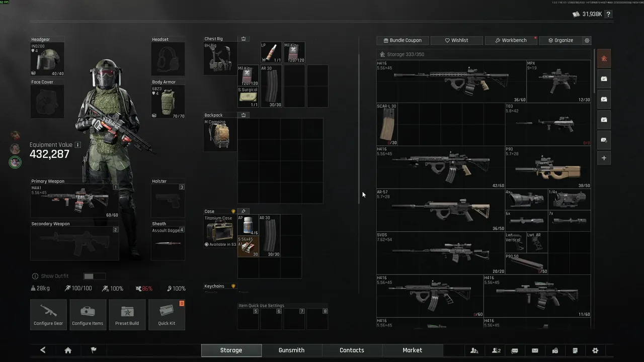
Task: Select the Titanium Case item
Action: [x=220, y=231]
